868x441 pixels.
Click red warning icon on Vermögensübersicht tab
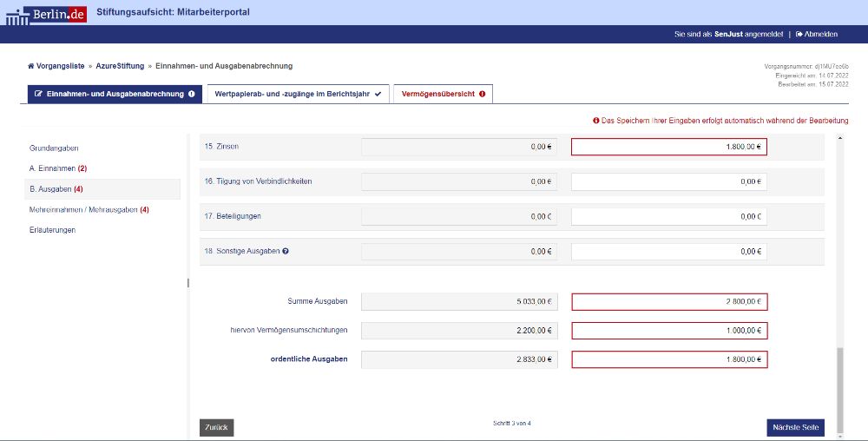tap(482, 94)
